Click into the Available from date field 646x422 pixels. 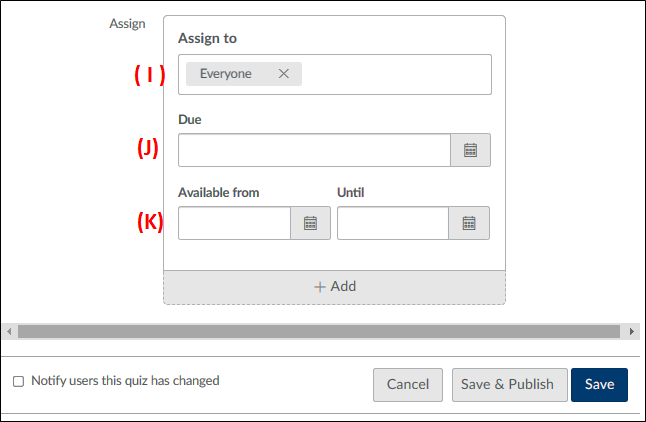(x=234, y=224)
